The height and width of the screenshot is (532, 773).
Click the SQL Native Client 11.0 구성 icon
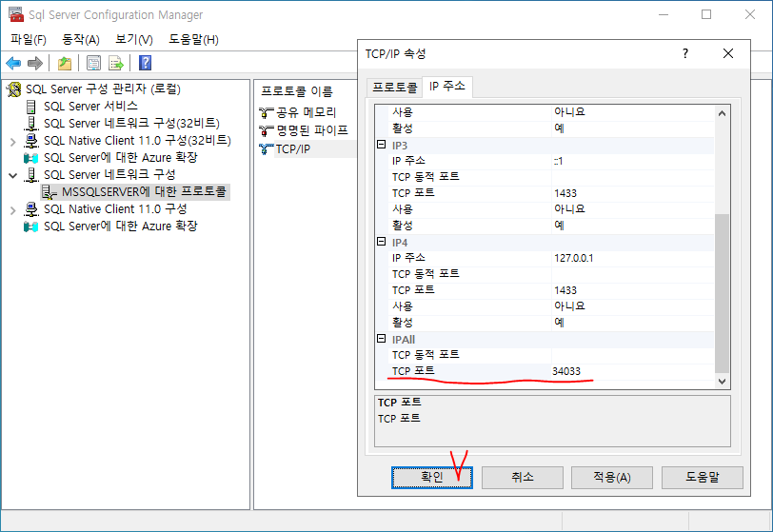pos(31,209)
